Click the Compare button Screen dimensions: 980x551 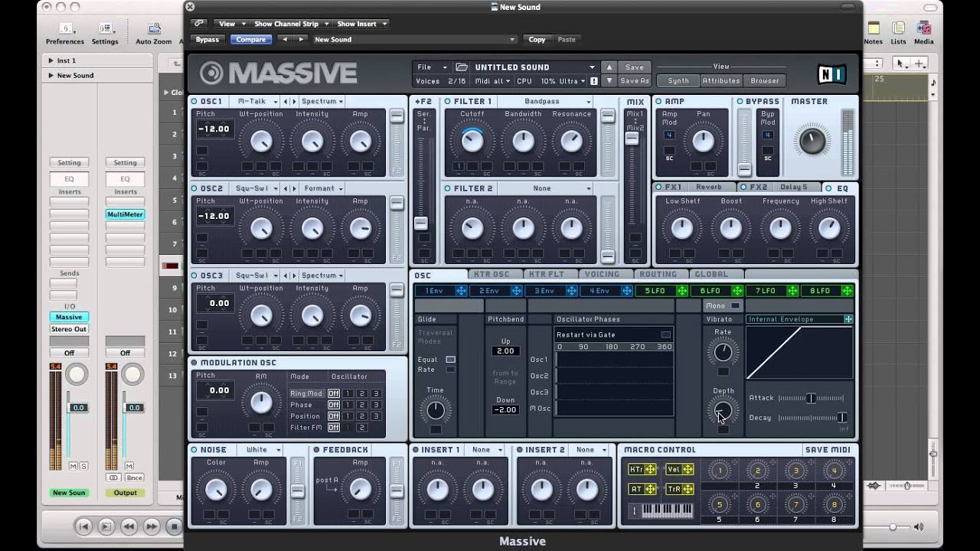pos(251,40)
